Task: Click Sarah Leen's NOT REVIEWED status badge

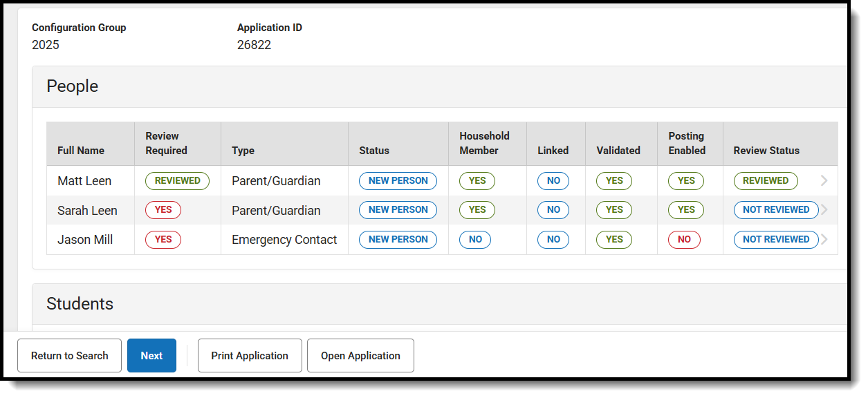Action: click(x=776, y=210)
